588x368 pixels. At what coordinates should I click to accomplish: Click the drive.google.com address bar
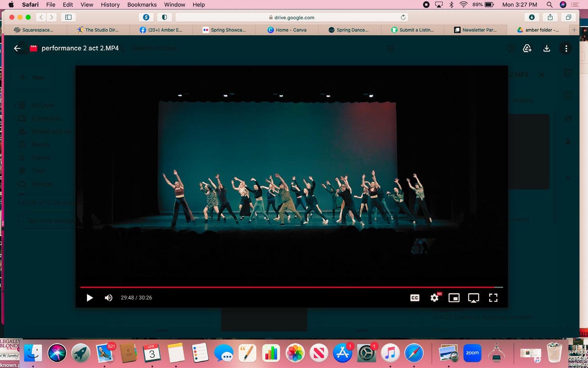292,17
